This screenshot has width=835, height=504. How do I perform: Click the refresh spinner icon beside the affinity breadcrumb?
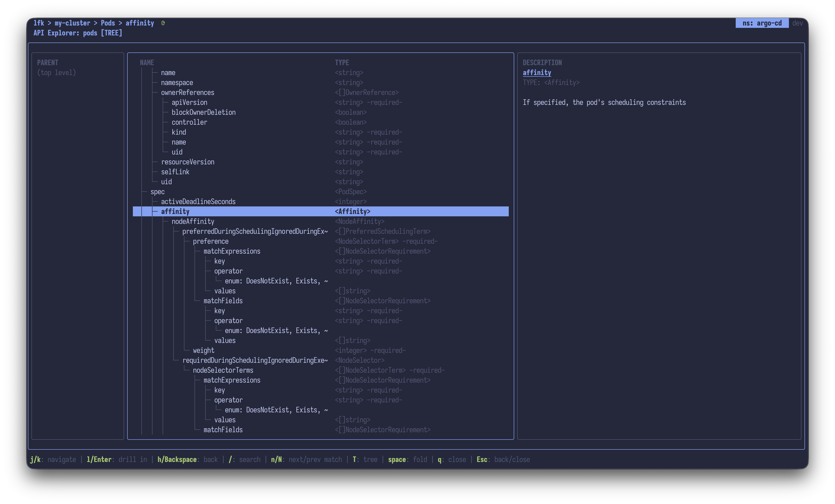[x=163, y=23]
